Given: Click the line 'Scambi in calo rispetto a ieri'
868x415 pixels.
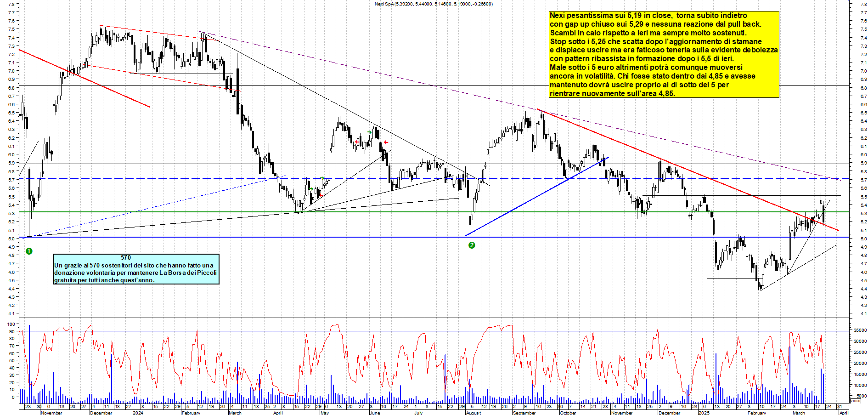Looking at the screenshot, I should (x=648, y=33).
